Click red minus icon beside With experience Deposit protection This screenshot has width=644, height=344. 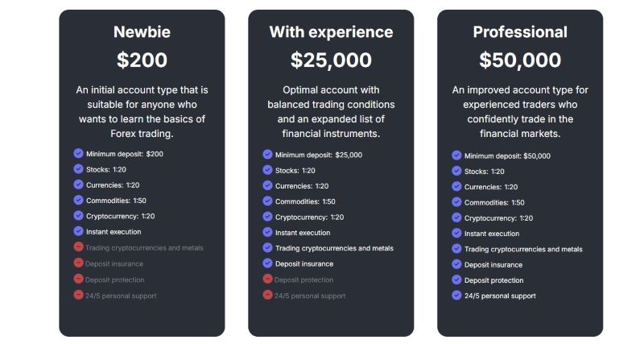click(267, 279)
